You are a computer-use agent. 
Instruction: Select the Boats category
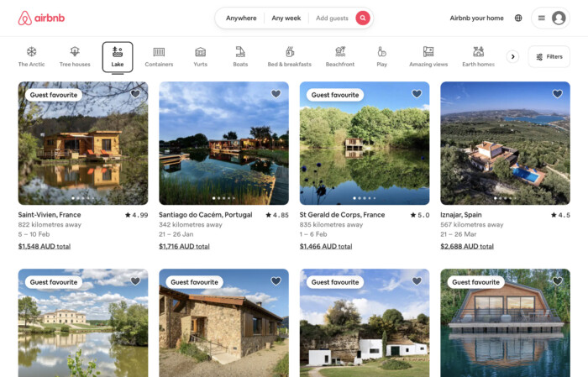(x=240, y=56)
